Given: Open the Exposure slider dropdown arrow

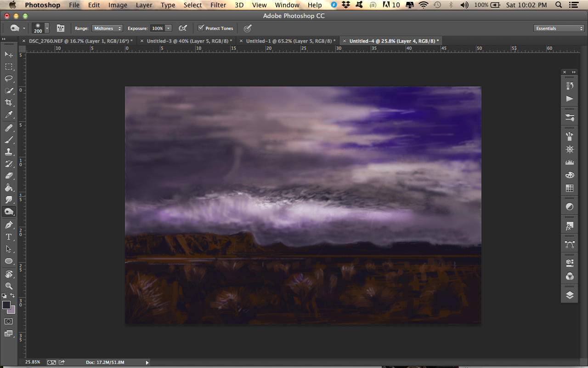Looking at the screenshot, I should (169, 28).
